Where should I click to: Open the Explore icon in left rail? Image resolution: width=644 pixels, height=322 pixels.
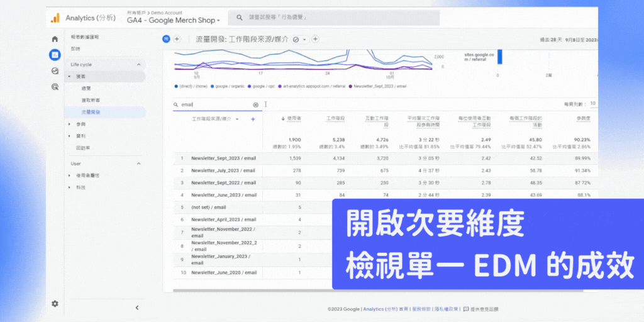[x=55, y=70]
